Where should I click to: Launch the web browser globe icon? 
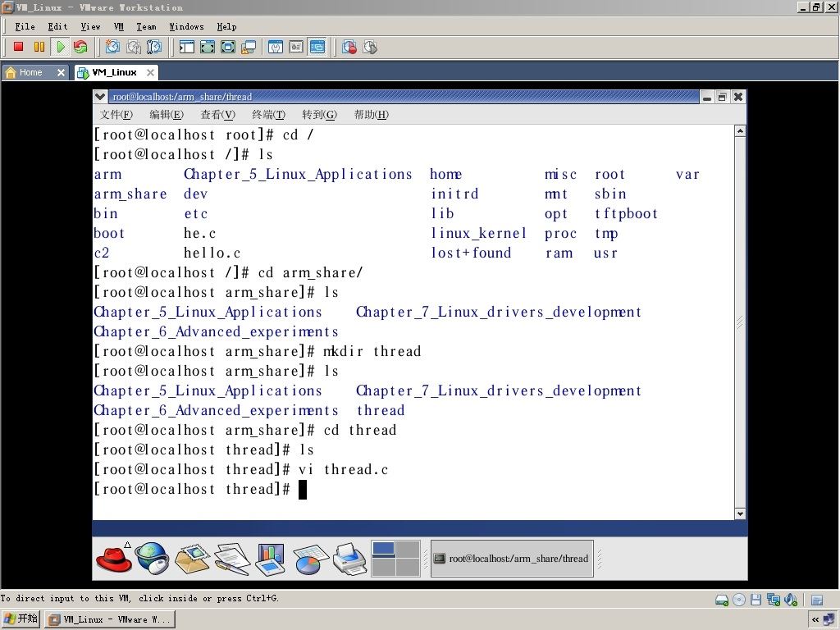pos(152,559)
